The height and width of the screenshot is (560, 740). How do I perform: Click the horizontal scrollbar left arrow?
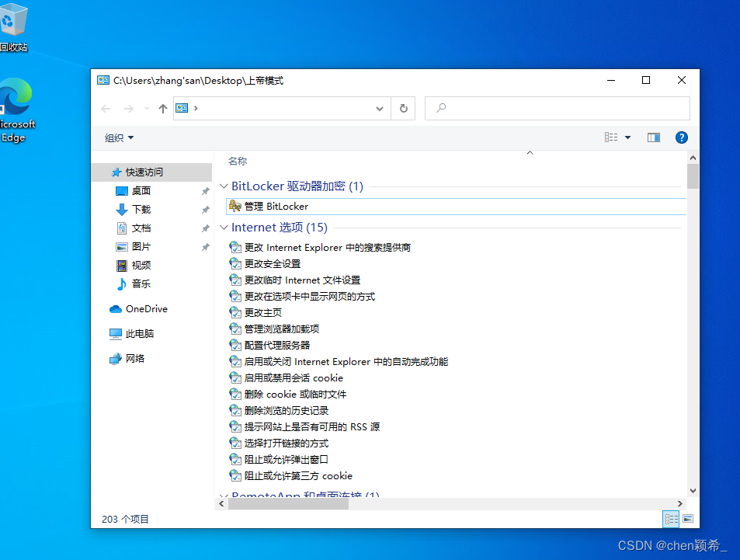(221, 504)
